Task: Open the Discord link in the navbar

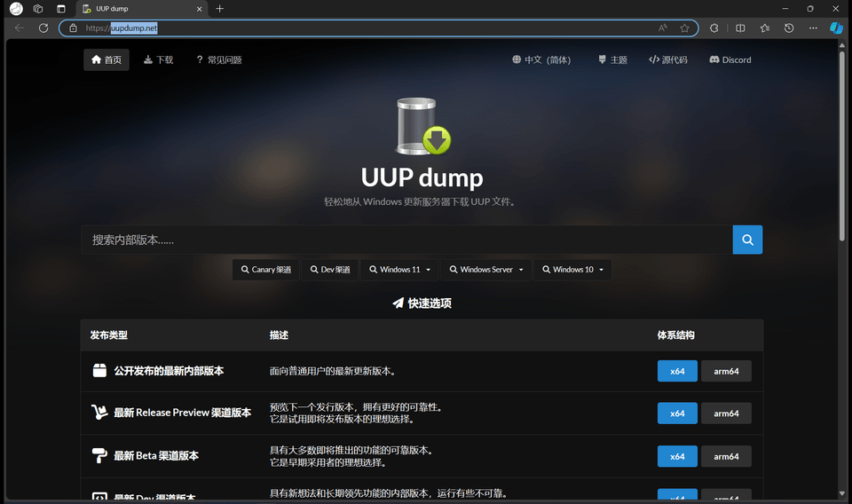Action: coord(730,60)
